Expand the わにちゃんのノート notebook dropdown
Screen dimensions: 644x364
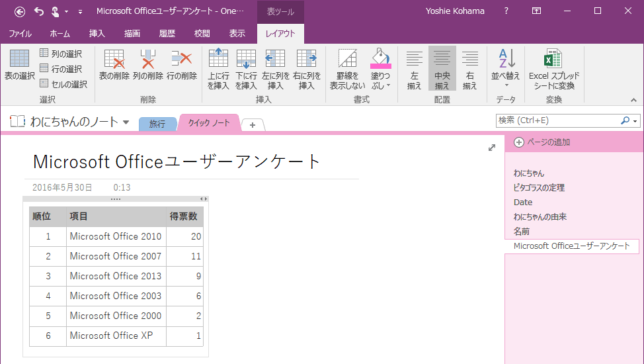(x=126, y=122)
